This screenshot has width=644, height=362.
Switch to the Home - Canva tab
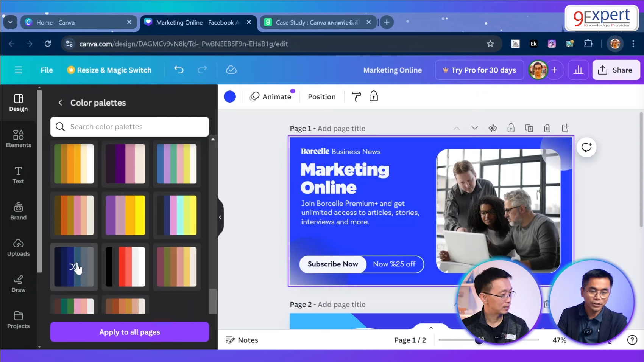point(76,22)
